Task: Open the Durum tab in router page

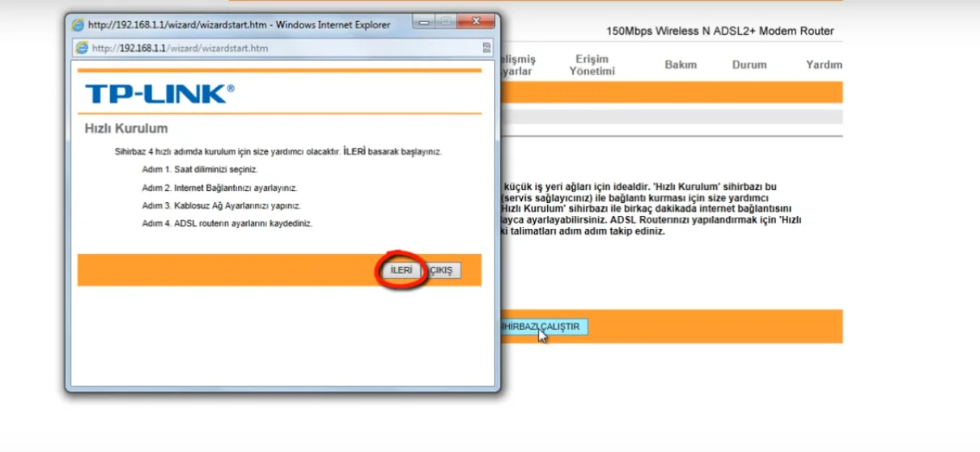Action: tap(749, 65)
